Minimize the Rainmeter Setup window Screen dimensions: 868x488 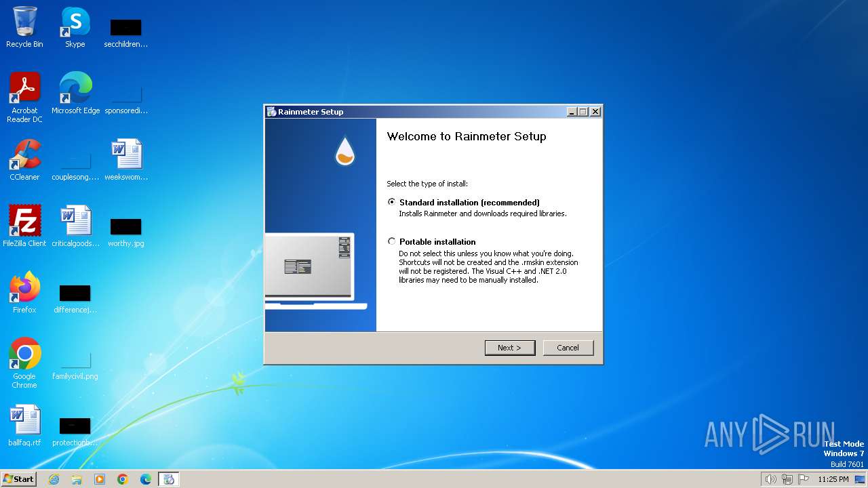pos(572,112)
